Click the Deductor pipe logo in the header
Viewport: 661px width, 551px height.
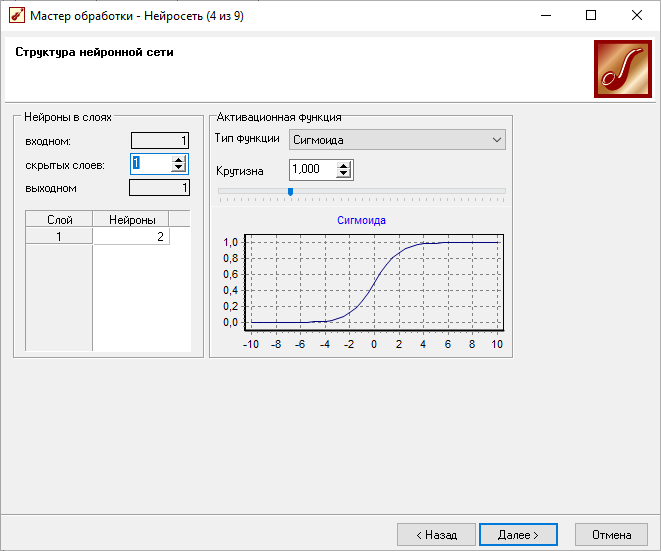tap(623, 69)
